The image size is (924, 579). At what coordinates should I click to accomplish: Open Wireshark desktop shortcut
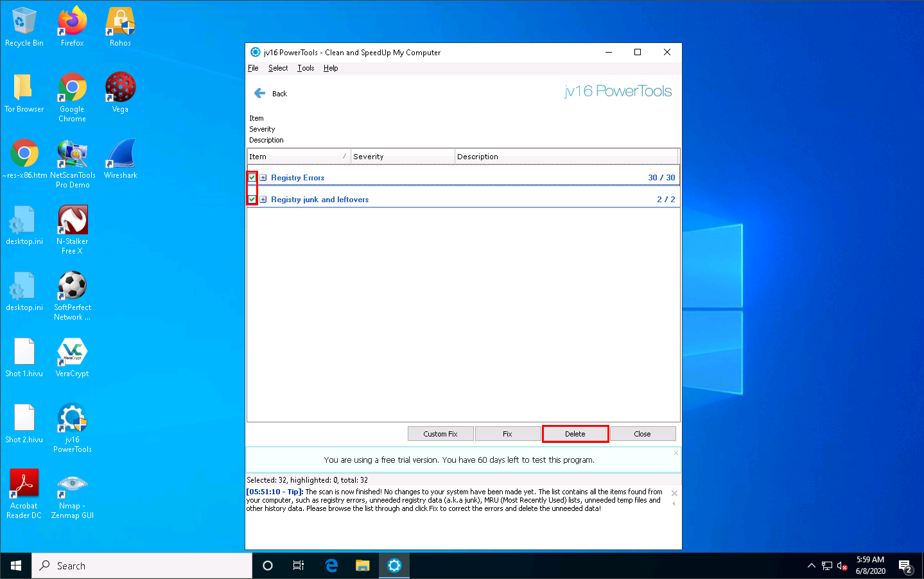[121, 159]
